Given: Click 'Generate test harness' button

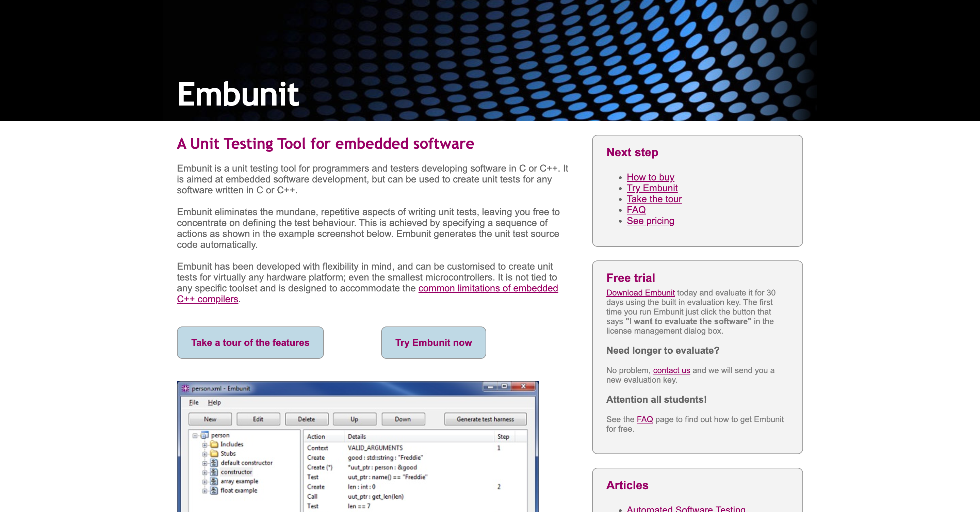Looking at the screenshot, I should (486, 419).
